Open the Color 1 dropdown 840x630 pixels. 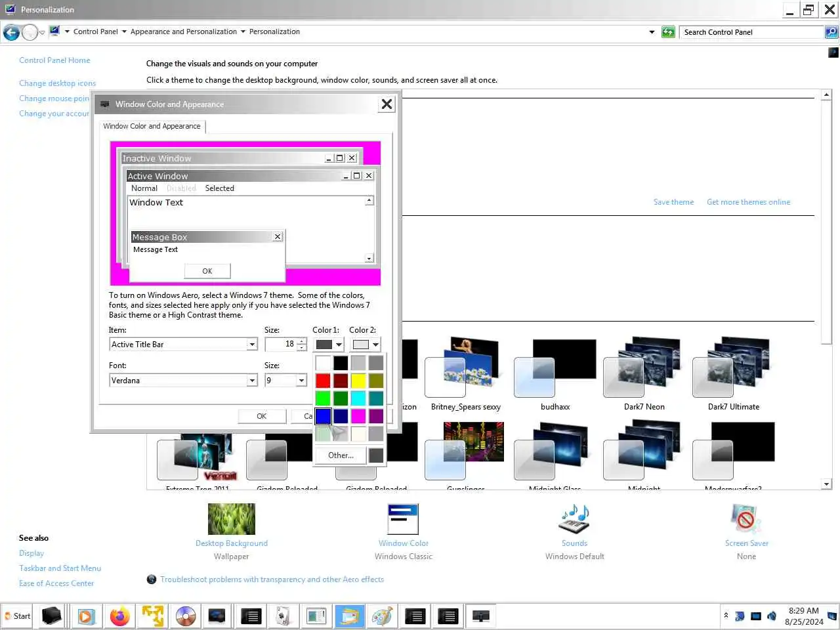click(329, 345)
